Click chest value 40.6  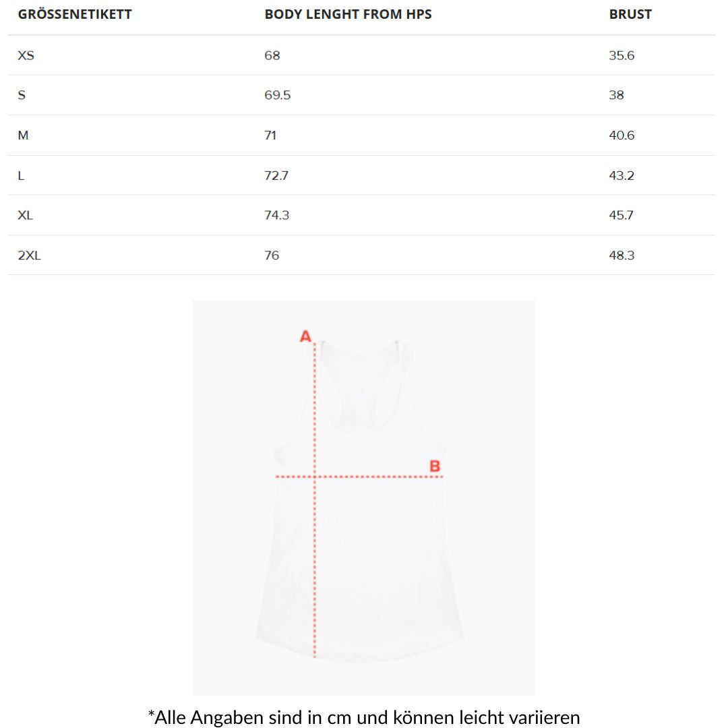(621, 135)
